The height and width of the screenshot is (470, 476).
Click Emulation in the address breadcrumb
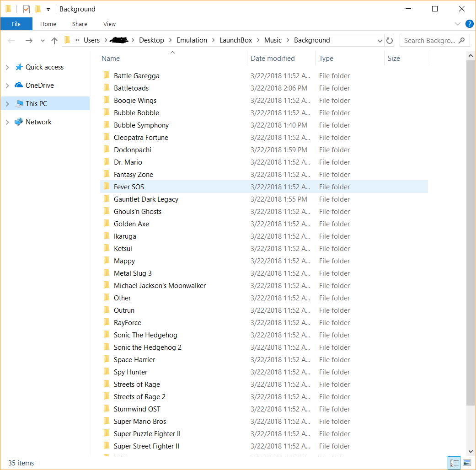click(192, 40)
